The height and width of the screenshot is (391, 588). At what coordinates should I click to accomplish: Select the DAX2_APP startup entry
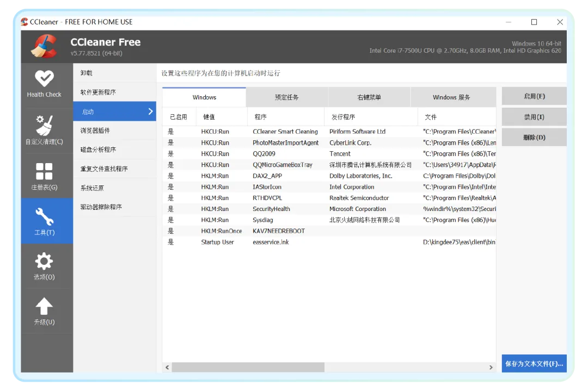(x=329, y=176)
